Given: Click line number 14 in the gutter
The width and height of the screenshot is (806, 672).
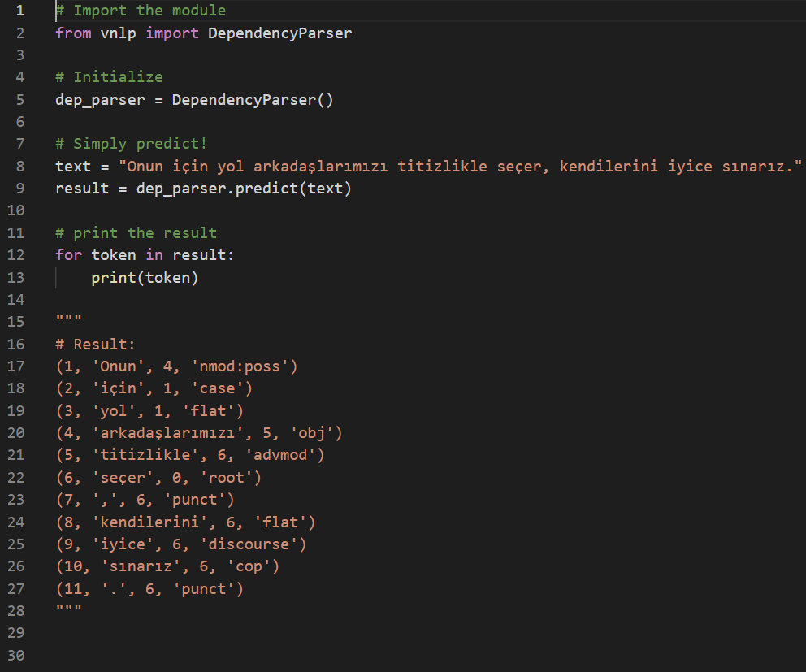Looking at the screenshot, I should 16,300.
